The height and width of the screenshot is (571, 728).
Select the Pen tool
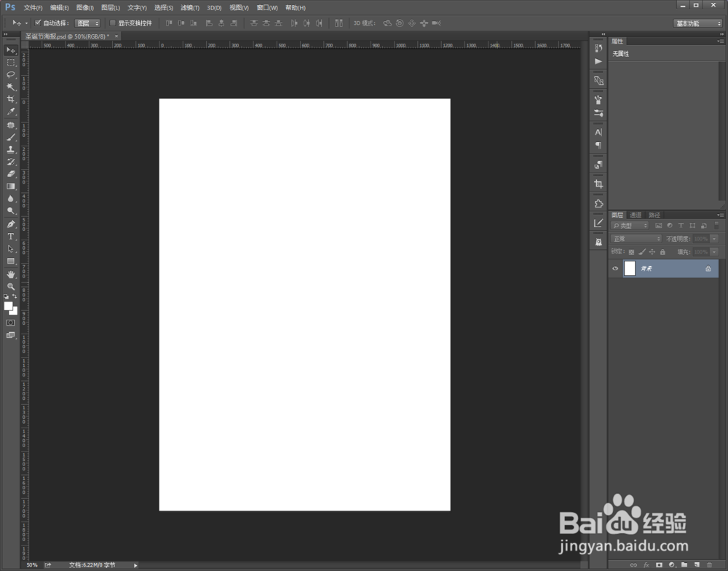[10, 224]
